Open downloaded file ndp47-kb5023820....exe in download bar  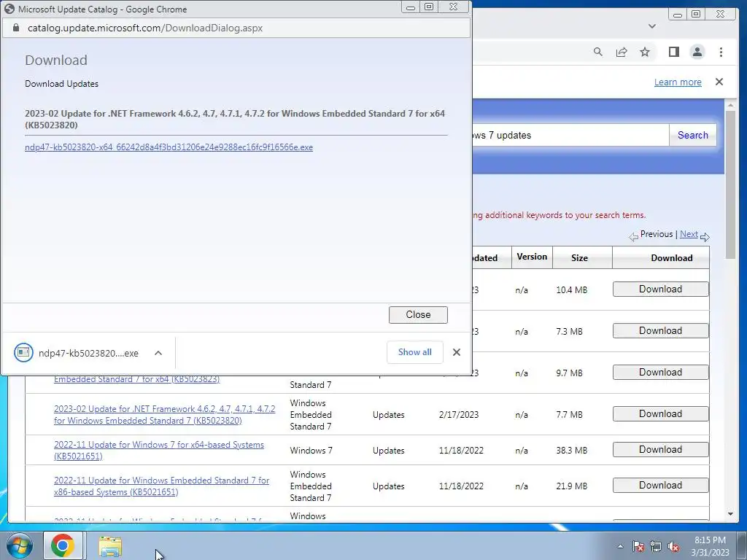pos(76,353)
